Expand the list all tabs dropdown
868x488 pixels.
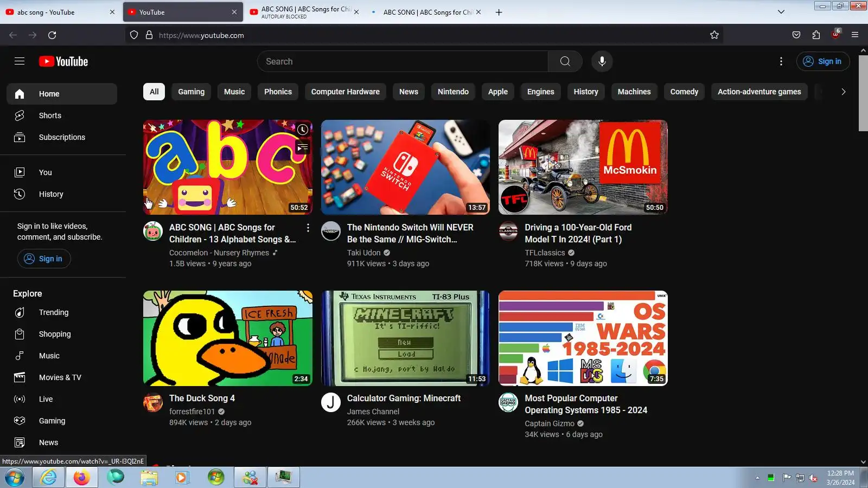[781, 12]
